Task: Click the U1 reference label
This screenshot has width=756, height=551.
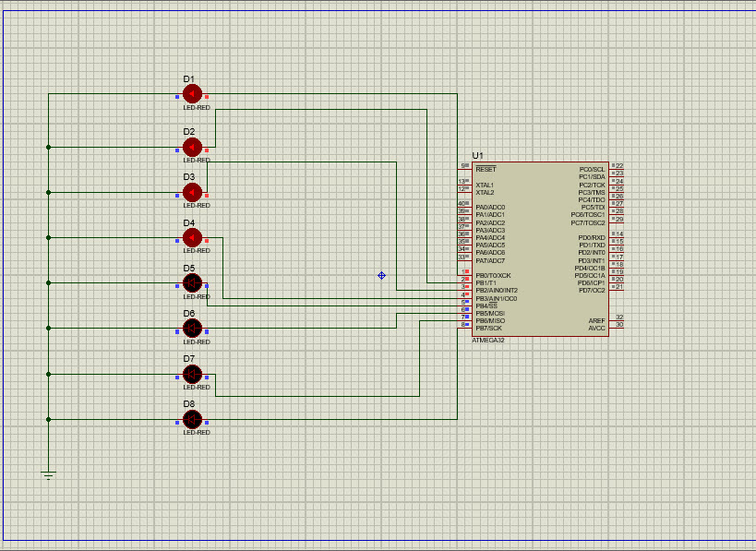Action: point(477,155)
